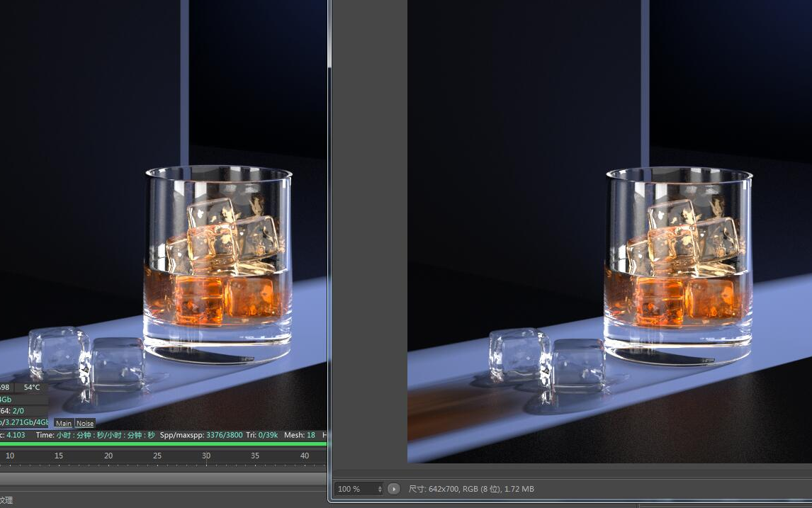Select the Noise render channel
Screen dimensions: 812x508
click(x=84, y=423)
